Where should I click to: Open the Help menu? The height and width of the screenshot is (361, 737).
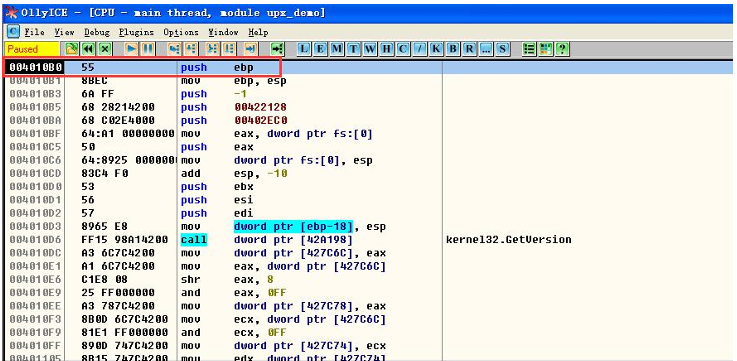pos(258,32)
